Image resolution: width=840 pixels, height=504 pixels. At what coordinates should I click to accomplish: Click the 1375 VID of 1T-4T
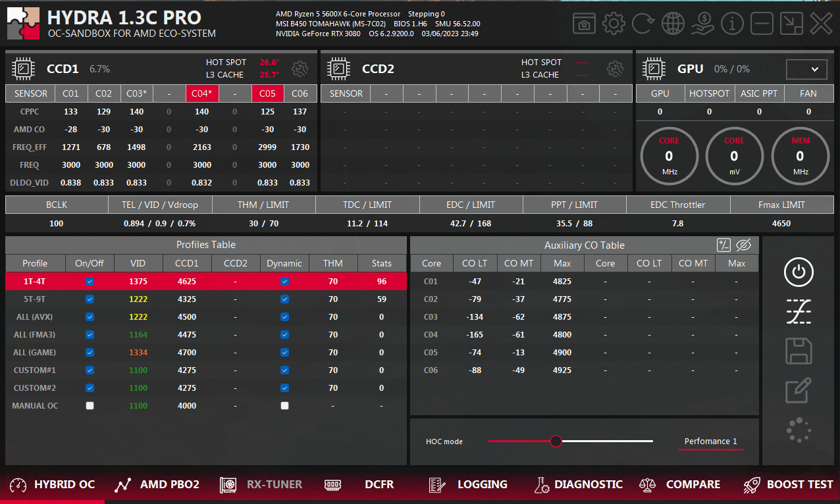138,282
